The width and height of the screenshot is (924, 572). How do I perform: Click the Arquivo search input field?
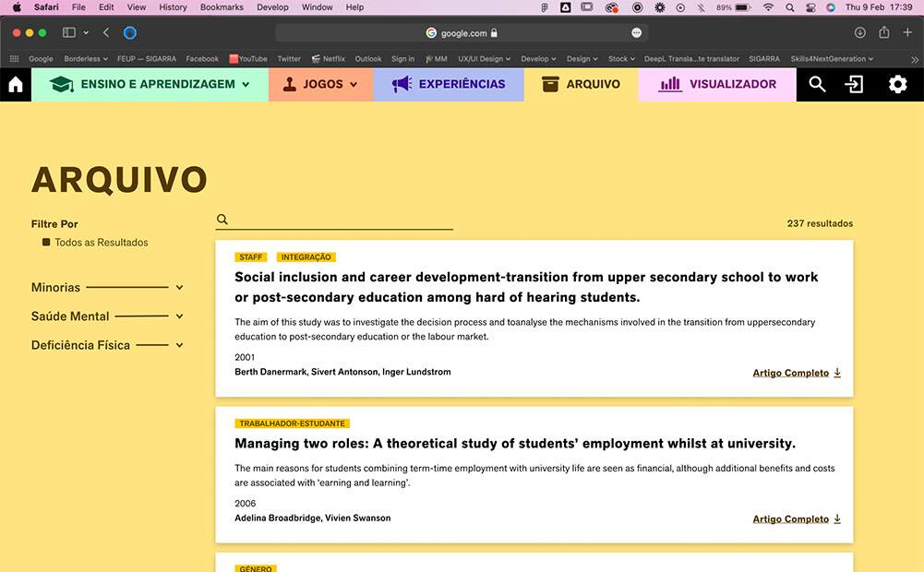click(342, 220)
